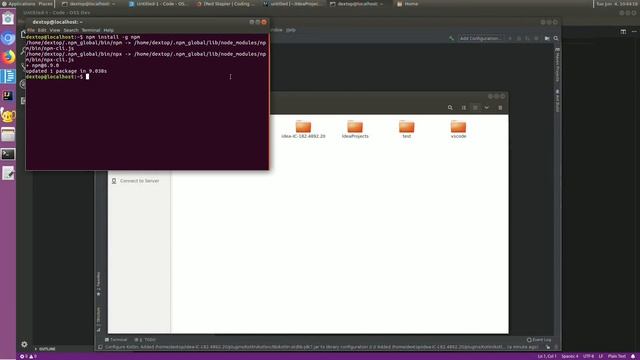Switch to Home window in taskbar

click(x=407, y=4)
